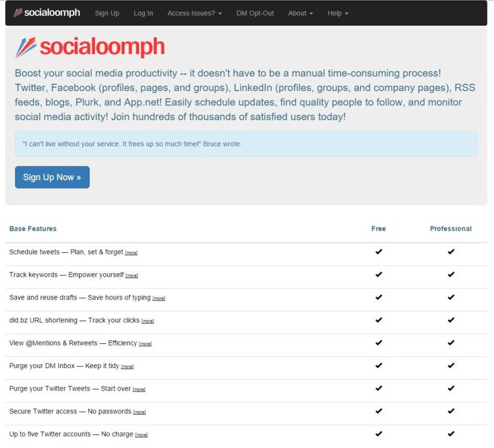494x448 pixels.
Task: Open [more] link for Up to five Twitter accounts
Action: point(141,435)
